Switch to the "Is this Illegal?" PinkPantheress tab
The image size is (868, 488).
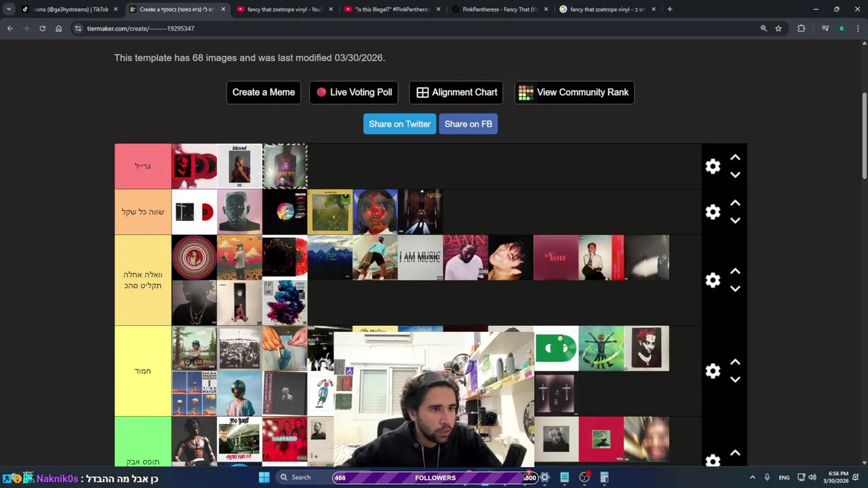pyautogui.click(x=392, y=9)
